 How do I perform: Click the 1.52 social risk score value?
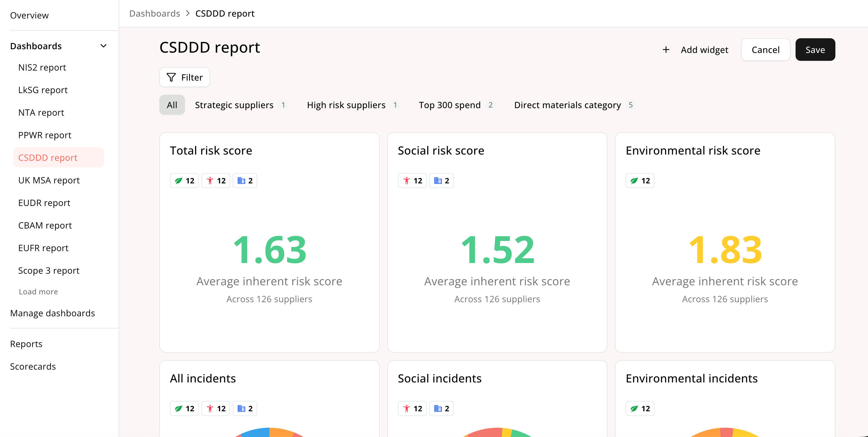(x=497, y=250)
